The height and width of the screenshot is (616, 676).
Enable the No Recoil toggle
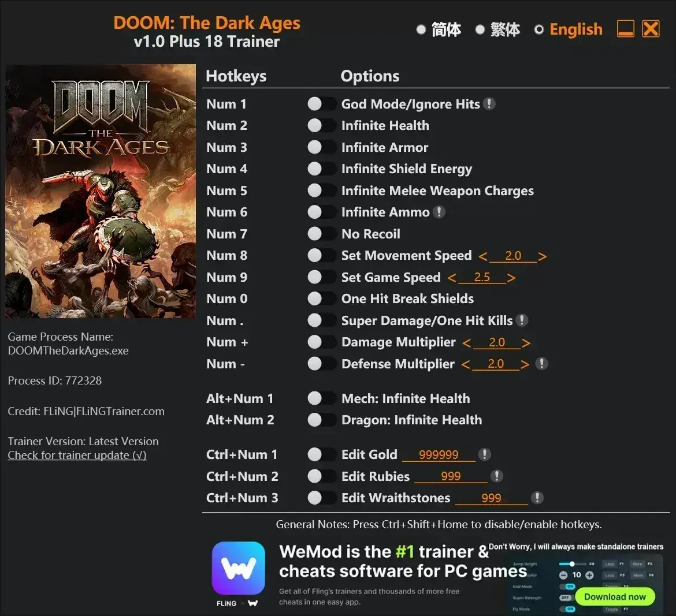tap(321, 234)
